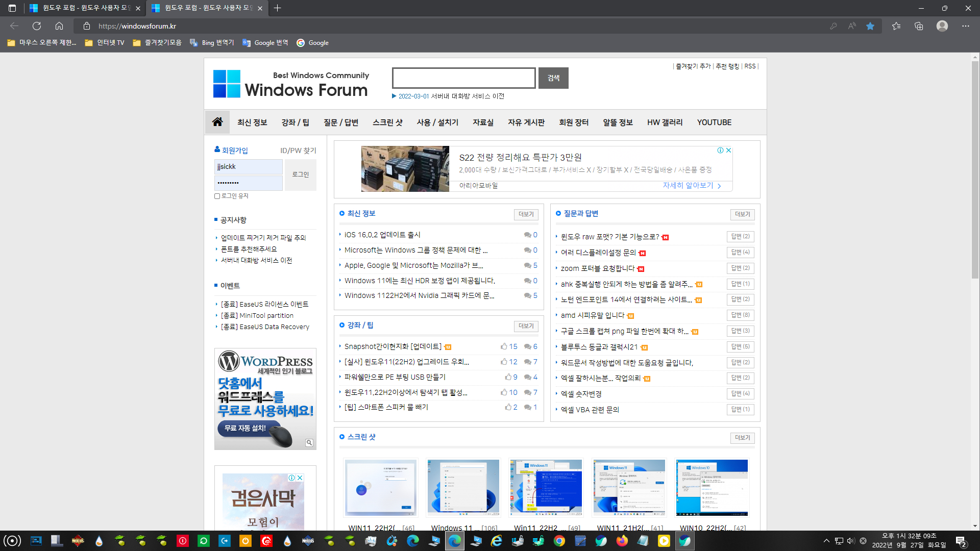Open the browser settings and more menu
The width and height of the screenshot is (980, 551).
(966, 26)
